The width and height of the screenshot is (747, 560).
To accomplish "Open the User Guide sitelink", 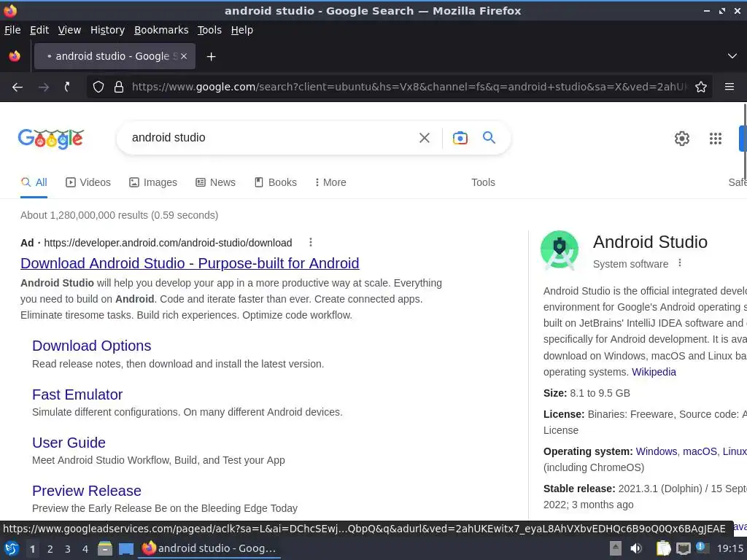I will click(x=69, y=443).
